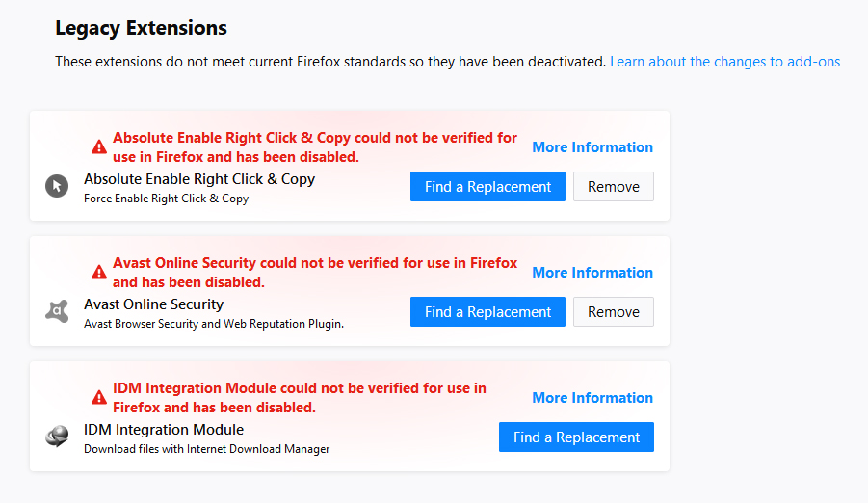Click the Download files with Internet Download Manager description
This screenshot has height=503, width=868.
pos(206,449)
